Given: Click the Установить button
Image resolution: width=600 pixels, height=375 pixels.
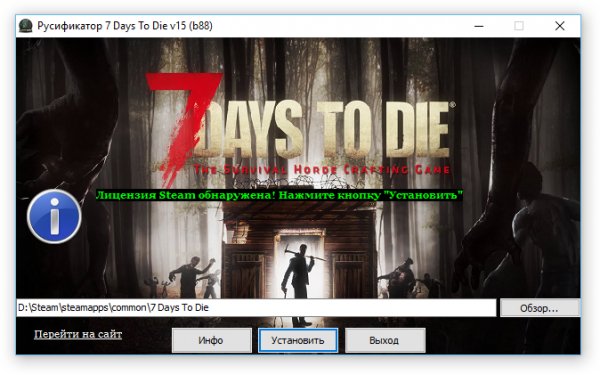Looking at the screenshot, I should (298, 340).
